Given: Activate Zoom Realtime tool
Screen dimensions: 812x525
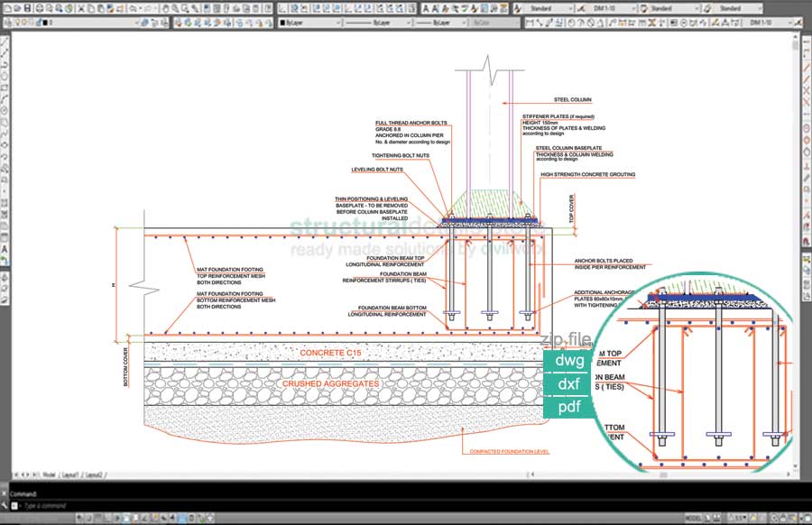Looking at the screenshot, I should coord(176,8).
